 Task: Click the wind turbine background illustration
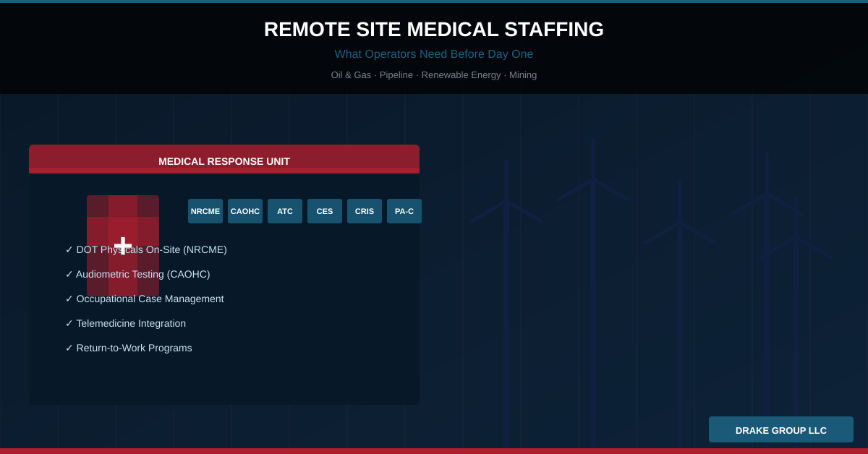pyautogui.click(x=651, y=289)
